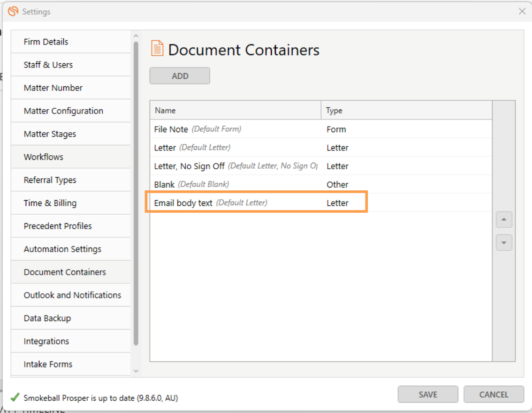Select the Letter, No Sign Off row
This screenshot has height=413, width=532.
pyautogui.click(x=321, y=166)
